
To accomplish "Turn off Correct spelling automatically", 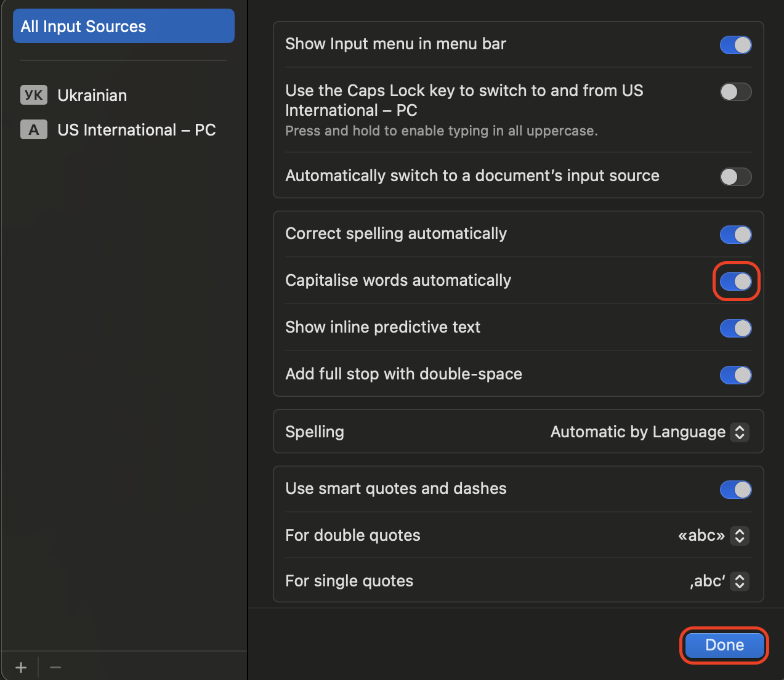I will pyautogui.click(x=735, y=235).
